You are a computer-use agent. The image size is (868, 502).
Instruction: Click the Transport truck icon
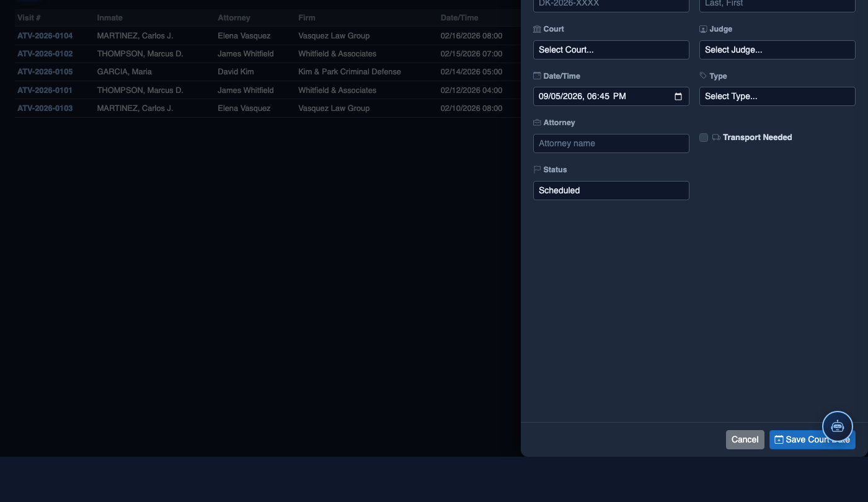(716, 137)
